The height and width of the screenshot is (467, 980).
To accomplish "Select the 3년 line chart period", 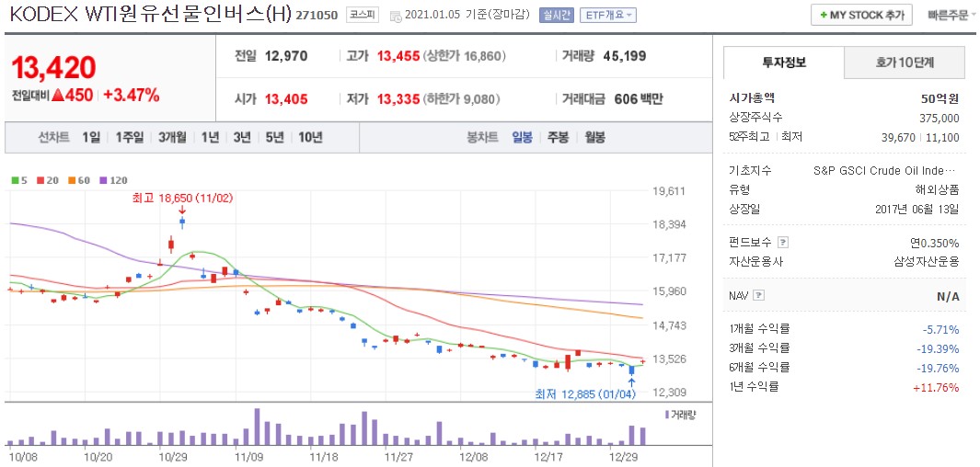I will [242, 137].
